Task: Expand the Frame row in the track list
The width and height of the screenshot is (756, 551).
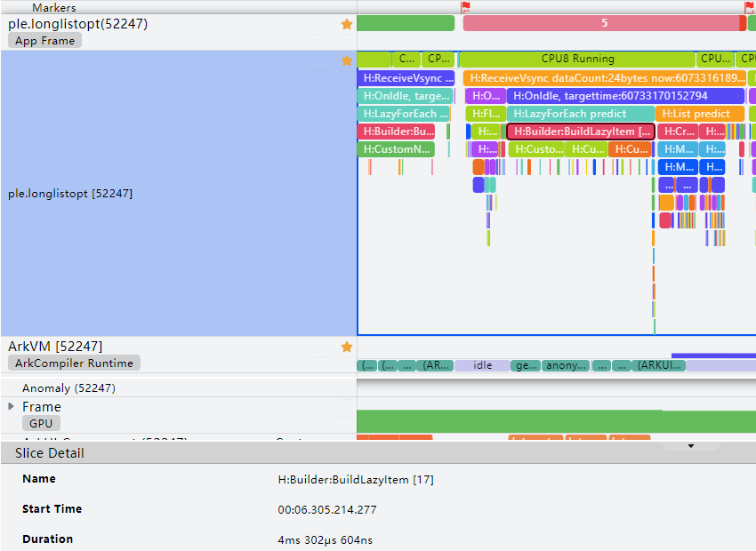Action: pos(11,406)
